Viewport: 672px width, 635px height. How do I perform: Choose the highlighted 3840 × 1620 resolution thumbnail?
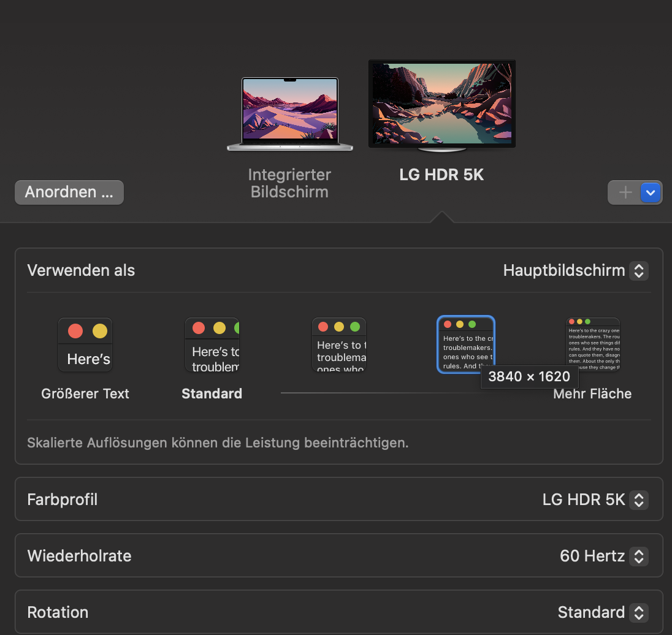pyautogui.click(x=466, y=344)
